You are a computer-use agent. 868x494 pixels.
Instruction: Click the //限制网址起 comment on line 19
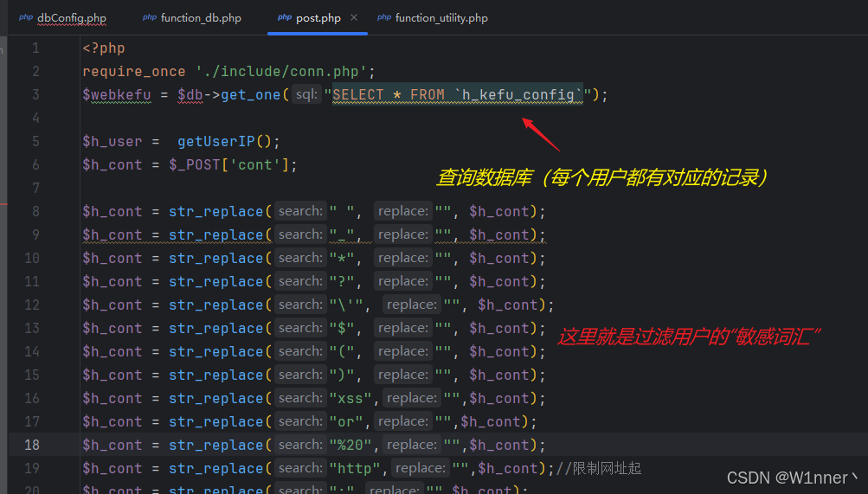pyautogui.click(x=599, y=469)
